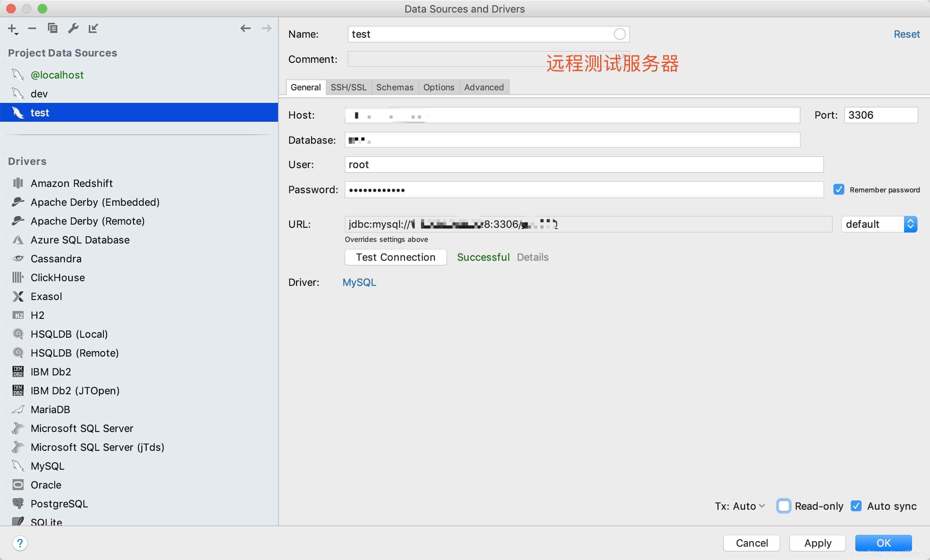Navigate back with the left arrow icon

[245, 28]
